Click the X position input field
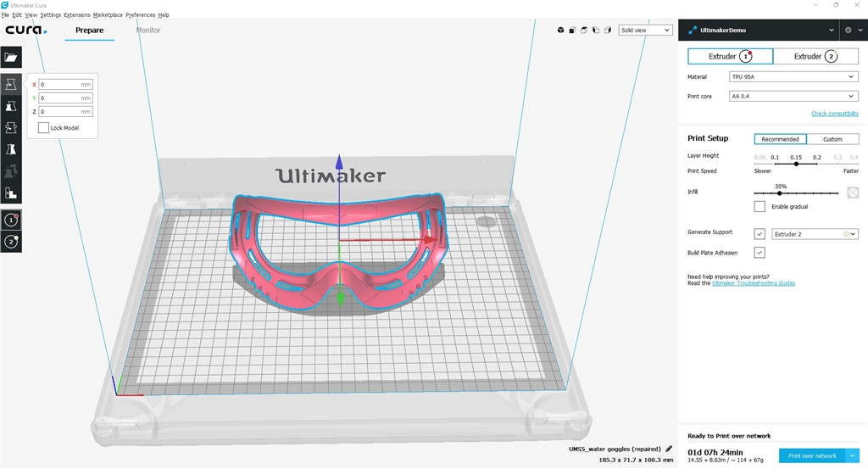The image size is (868, 469). (x=65, y=85)
